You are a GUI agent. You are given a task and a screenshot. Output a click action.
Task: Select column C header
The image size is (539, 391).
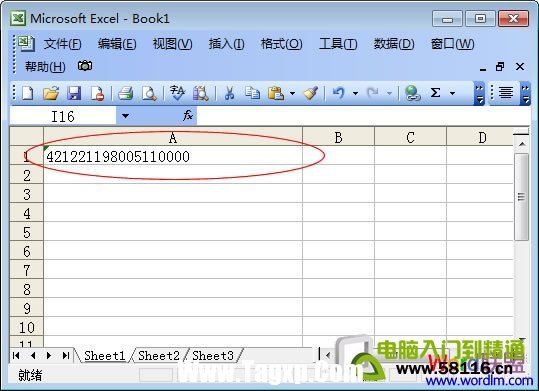pos(410,138)
